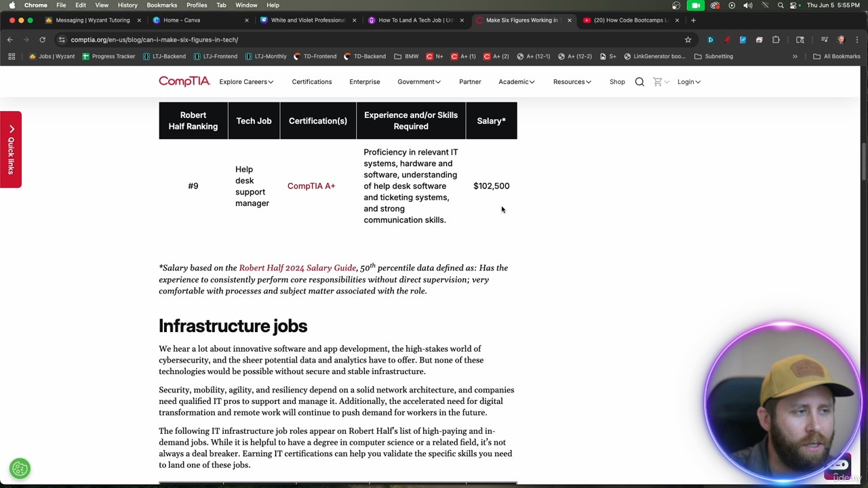Open the History menu in menu bar
This screenshot has width=868, height=488.
pyautogui.click(x=127, y=5)
